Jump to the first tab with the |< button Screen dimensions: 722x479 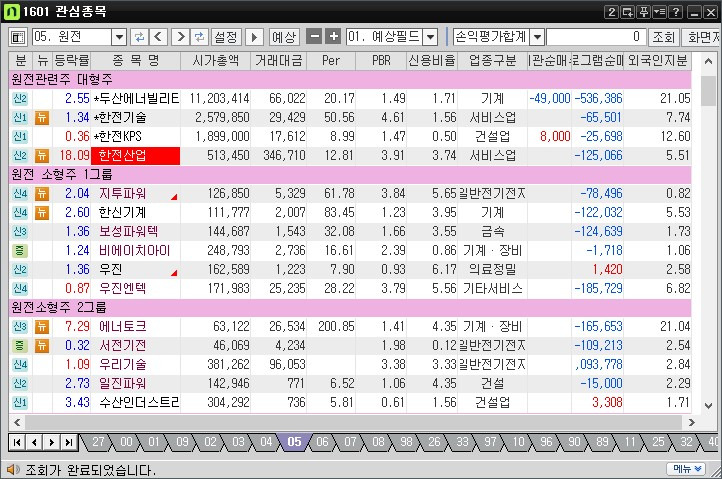[17, 443]
